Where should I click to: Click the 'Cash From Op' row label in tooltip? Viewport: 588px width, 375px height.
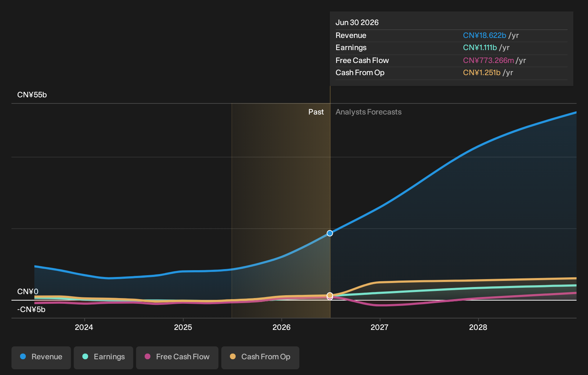360,73
